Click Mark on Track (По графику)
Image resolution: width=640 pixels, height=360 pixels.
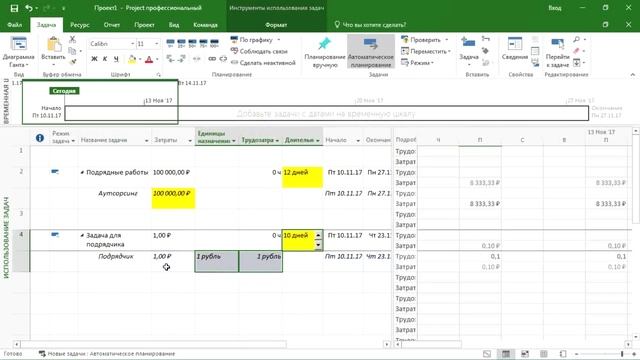[252, 40]
